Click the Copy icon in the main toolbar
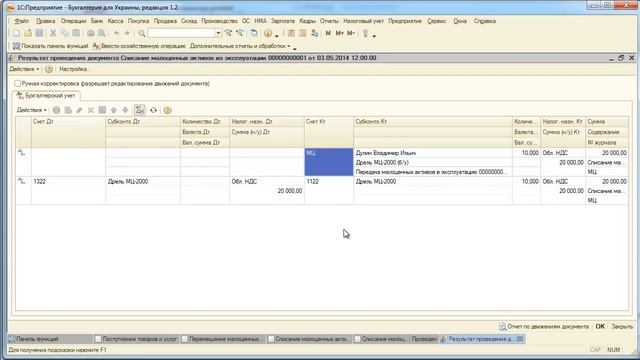640x360 pixels. [x=64, y=33]
